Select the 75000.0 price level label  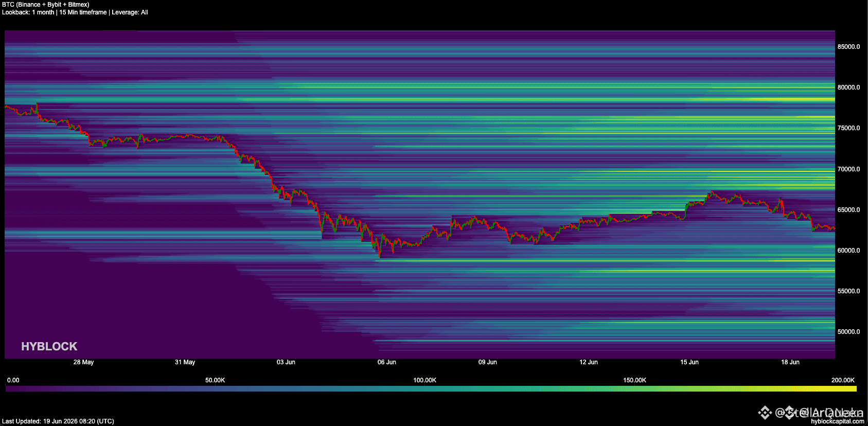pyautogui.click(x=848, y=128)
